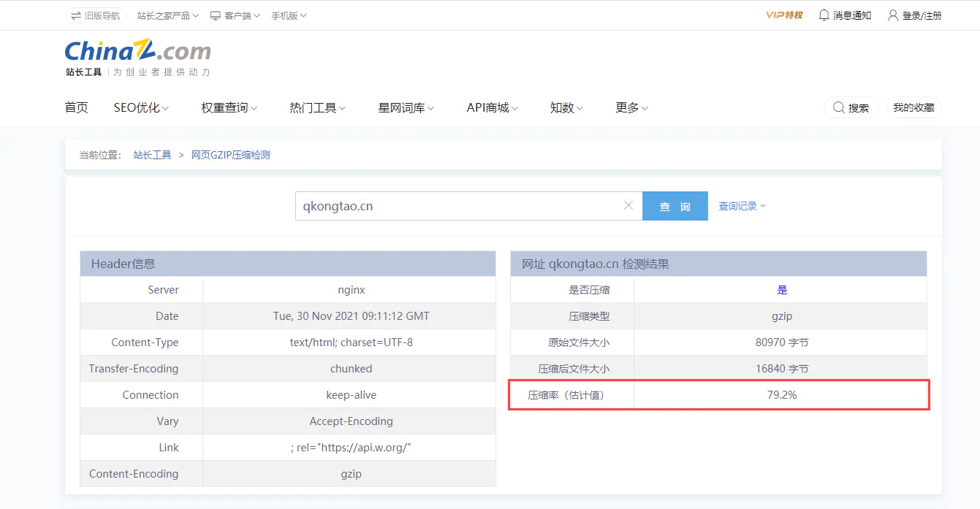Expand the 知数 menu
This screenshot has width=980, height=509.
(x=566, y=107)
